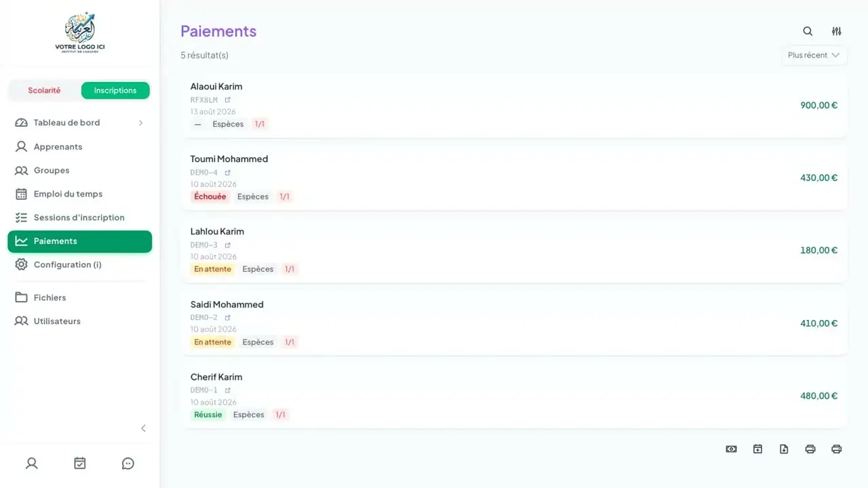This screenshot has height=488, width=868.
Task: Open the Alaoui Karim payment
Action: (515, 105)
